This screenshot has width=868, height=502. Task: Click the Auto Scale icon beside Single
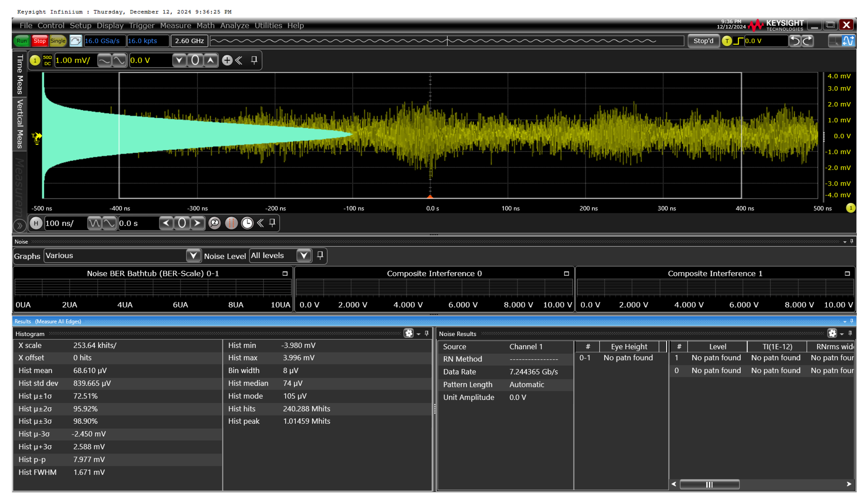point(76,41)
